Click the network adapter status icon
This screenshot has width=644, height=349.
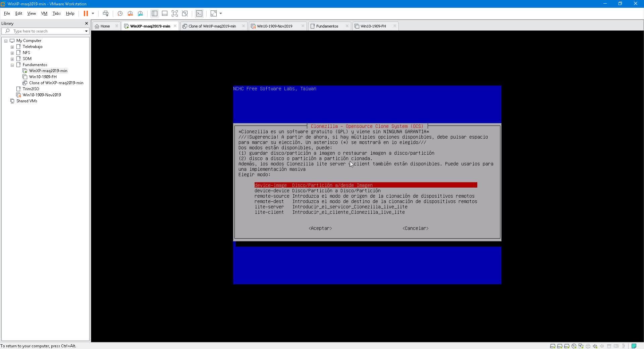pyautogui.click(x=581, y=346)
